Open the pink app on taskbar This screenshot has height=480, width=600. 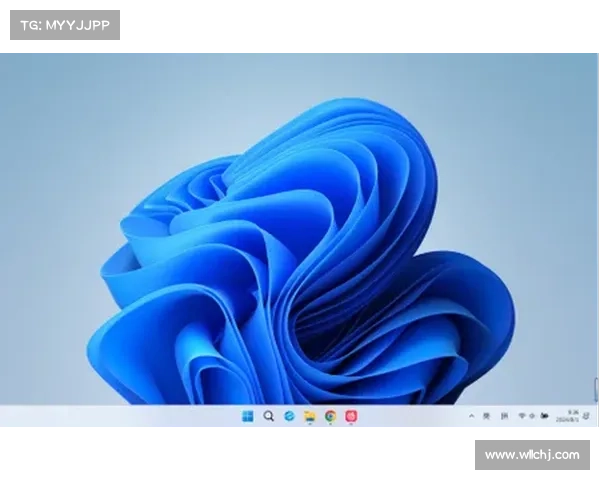351,416
